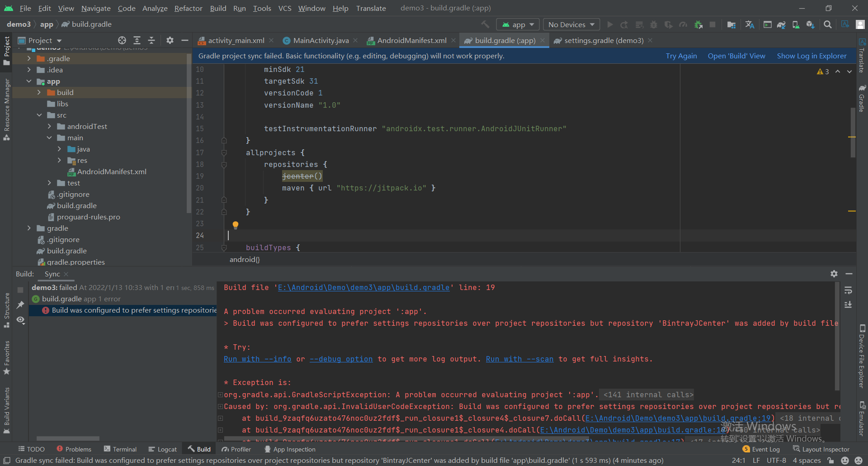Viewport: 868px width, 466px height.
Task: Select proguard-rules.pro in project tree
Action: point(84,217)
